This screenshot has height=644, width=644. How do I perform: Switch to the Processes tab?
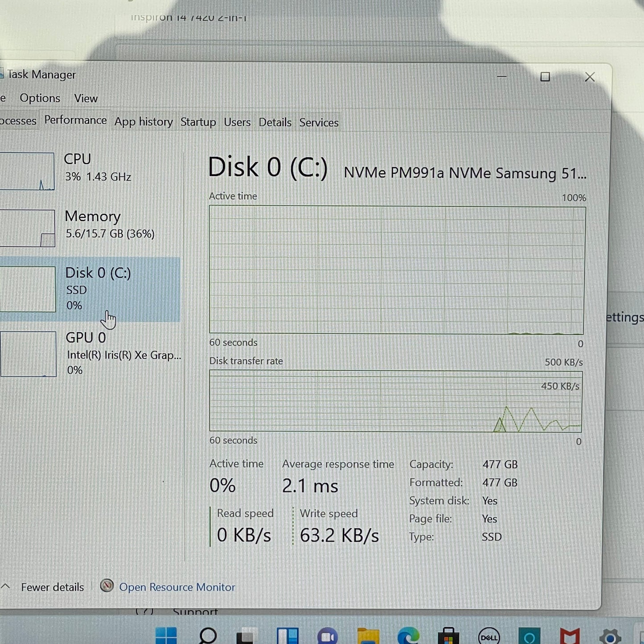click(x=18, y=121)
